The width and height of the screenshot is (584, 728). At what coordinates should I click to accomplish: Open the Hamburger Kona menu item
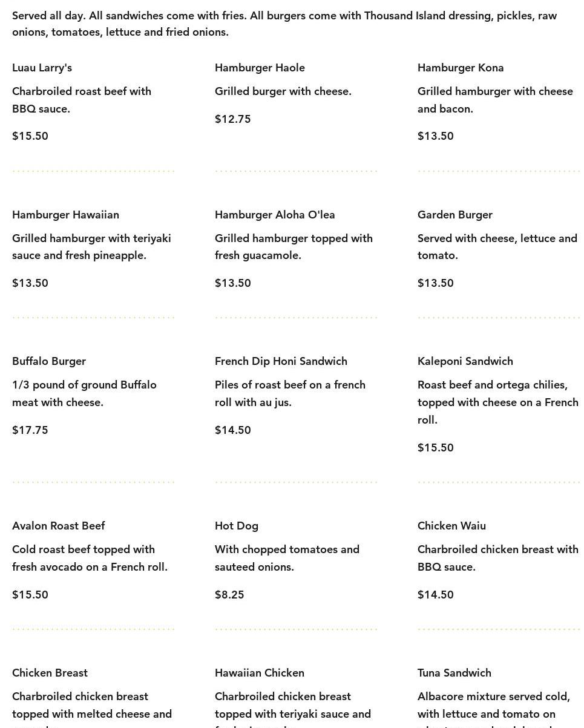(460, 68)
